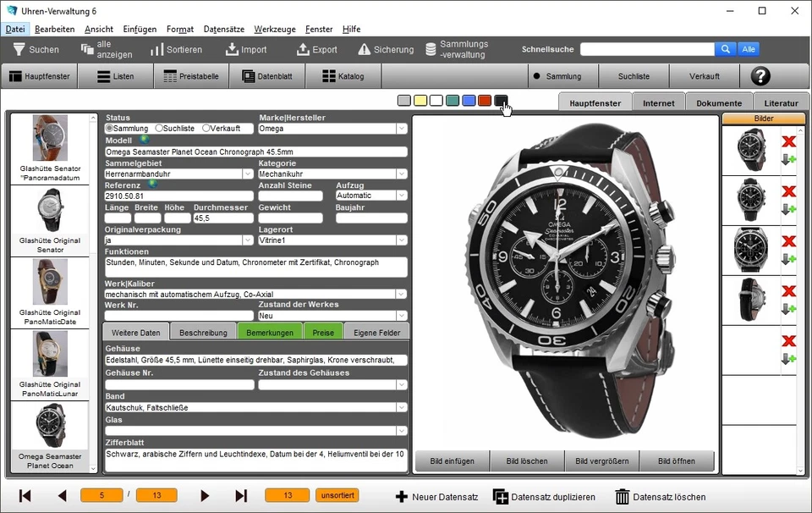Jump to the first record arrow
This screenshot has height=513, width=812.
tap(25, 496)
